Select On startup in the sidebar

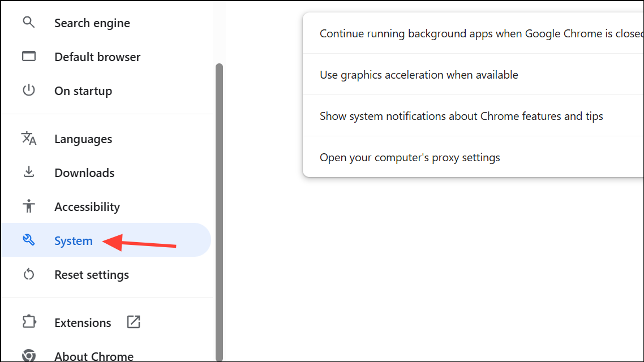click(83, 91)
